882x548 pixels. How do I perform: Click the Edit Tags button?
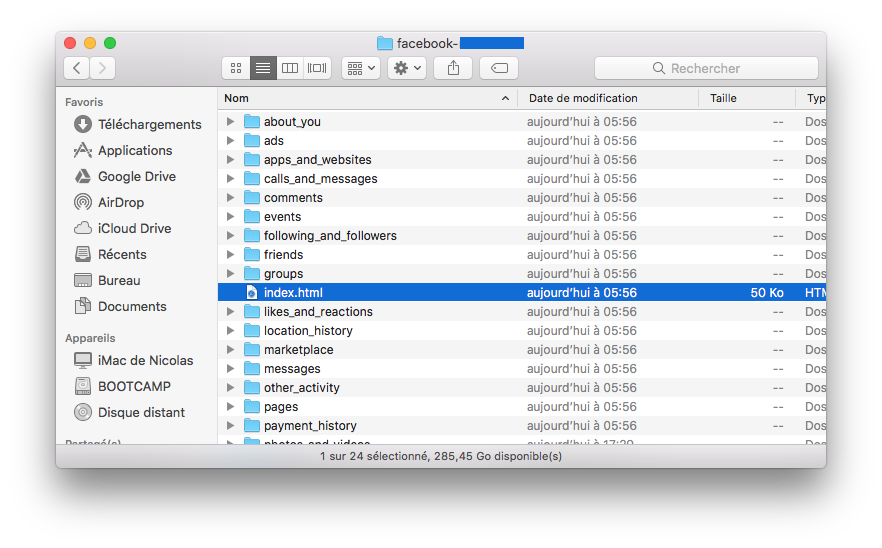click(x=499, y=68)
